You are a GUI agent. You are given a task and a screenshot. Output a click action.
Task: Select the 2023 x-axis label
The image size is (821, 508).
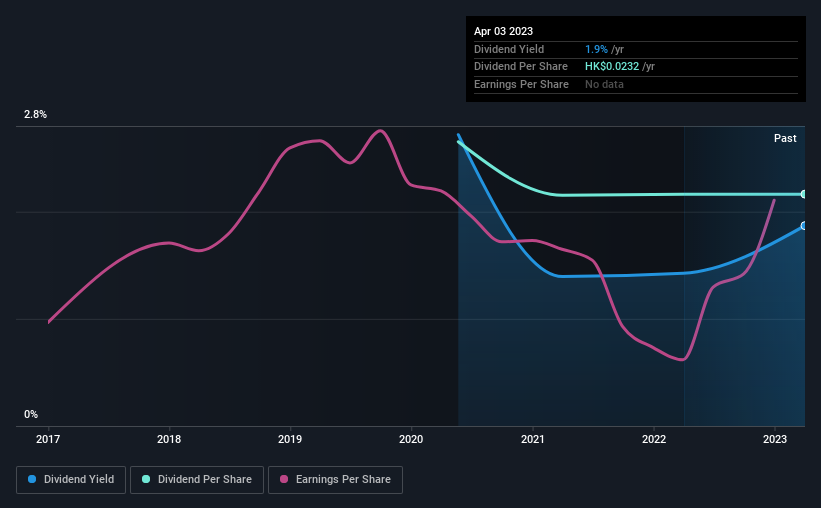point(775,439)
